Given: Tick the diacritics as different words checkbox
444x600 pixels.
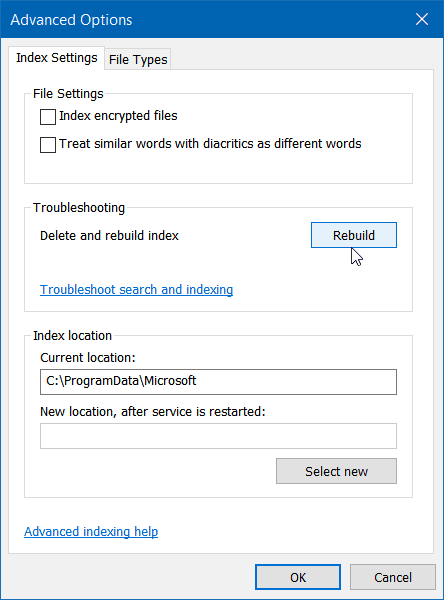Looking at the screenshot, I should (48, 145).
